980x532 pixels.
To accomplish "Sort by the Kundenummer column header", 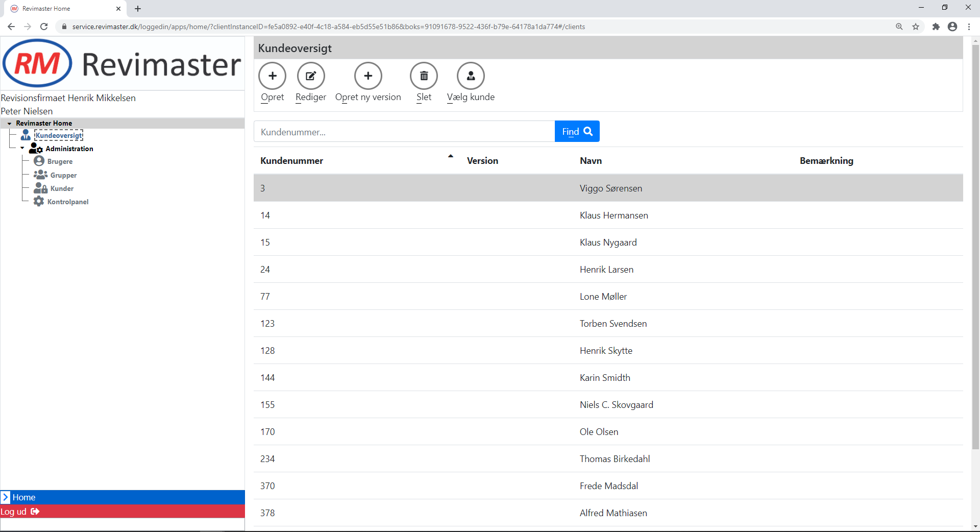I will (x=291, y=161).
